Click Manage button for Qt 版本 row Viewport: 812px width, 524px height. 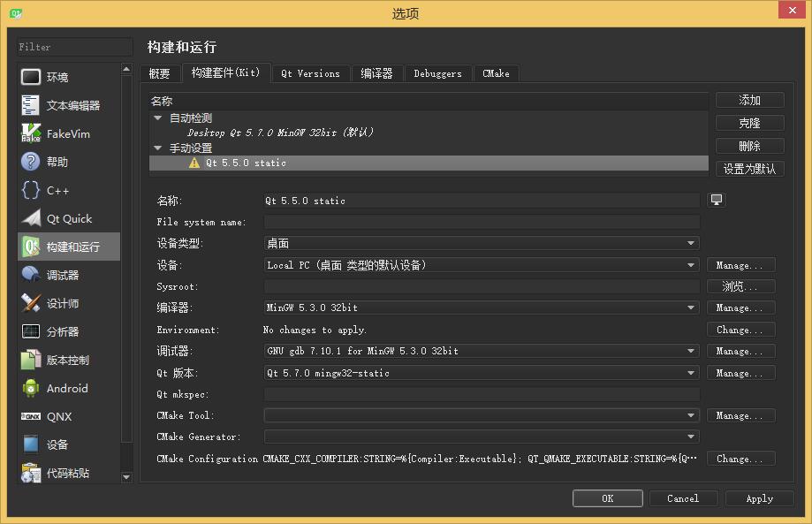(741, 373)
